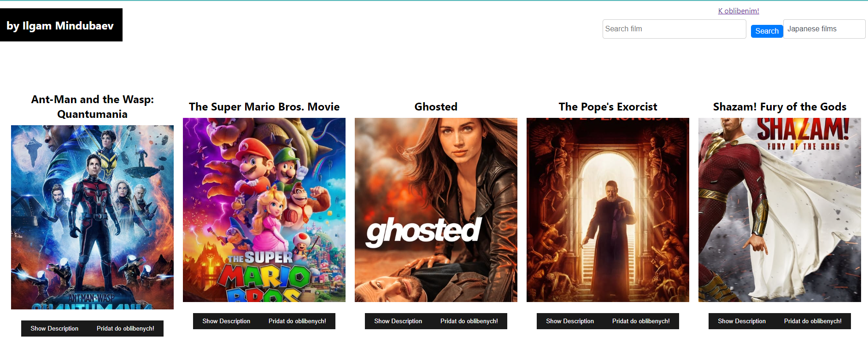
Task: Add Ant-Man to favorites with 'Pridat do oblibenych!'
Action: [x=125, y=328]
